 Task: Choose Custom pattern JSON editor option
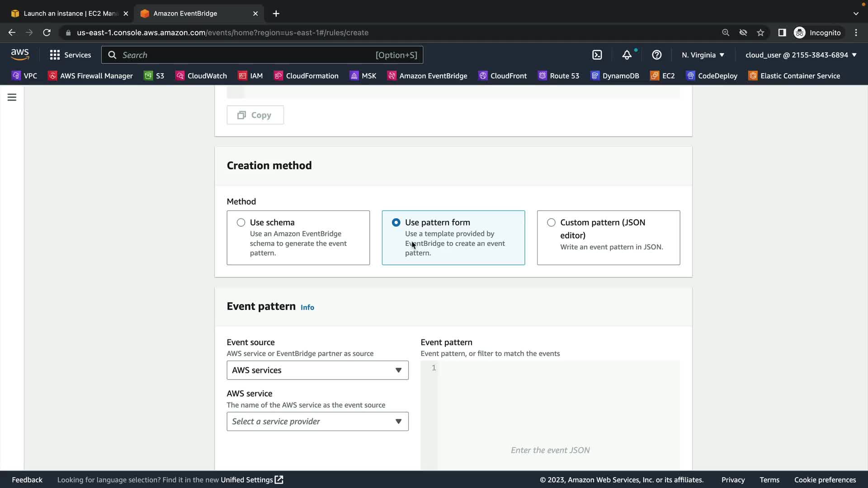(551, 222)
